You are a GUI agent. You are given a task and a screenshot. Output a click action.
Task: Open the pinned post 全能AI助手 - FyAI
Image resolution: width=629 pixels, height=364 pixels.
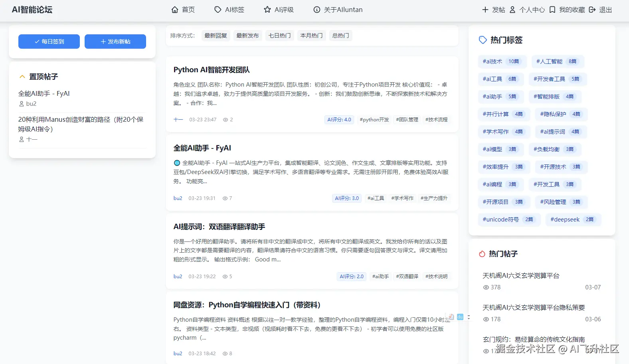point(44,93)
